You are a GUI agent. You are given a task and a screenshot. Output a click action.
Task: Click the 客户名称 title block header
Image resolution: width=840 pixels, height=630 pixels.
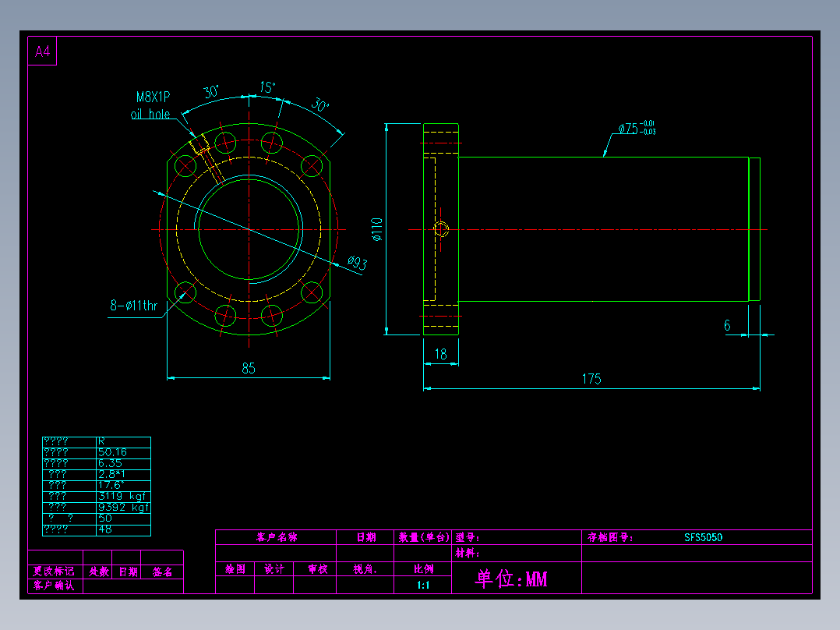point(277,537)
